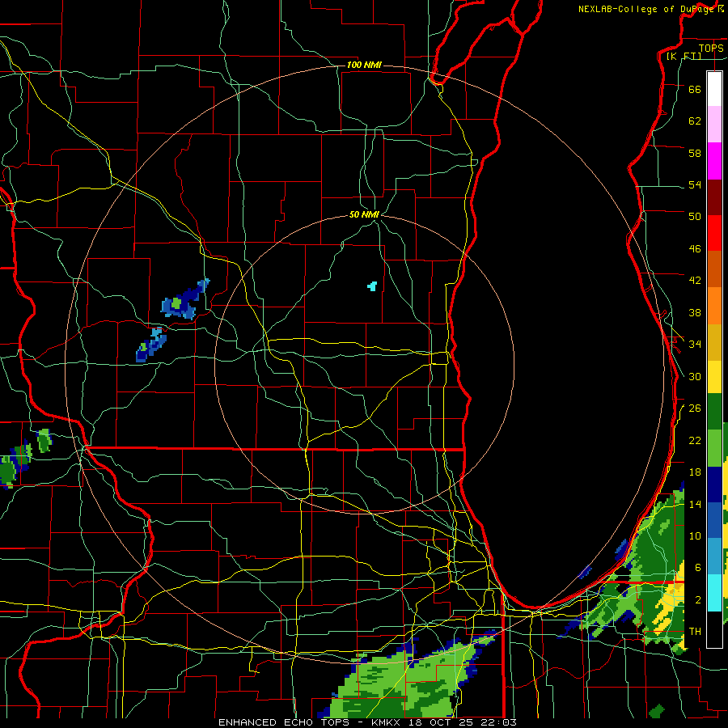
Task: Click the dark orange legend band
Action: tap(714, 269)
